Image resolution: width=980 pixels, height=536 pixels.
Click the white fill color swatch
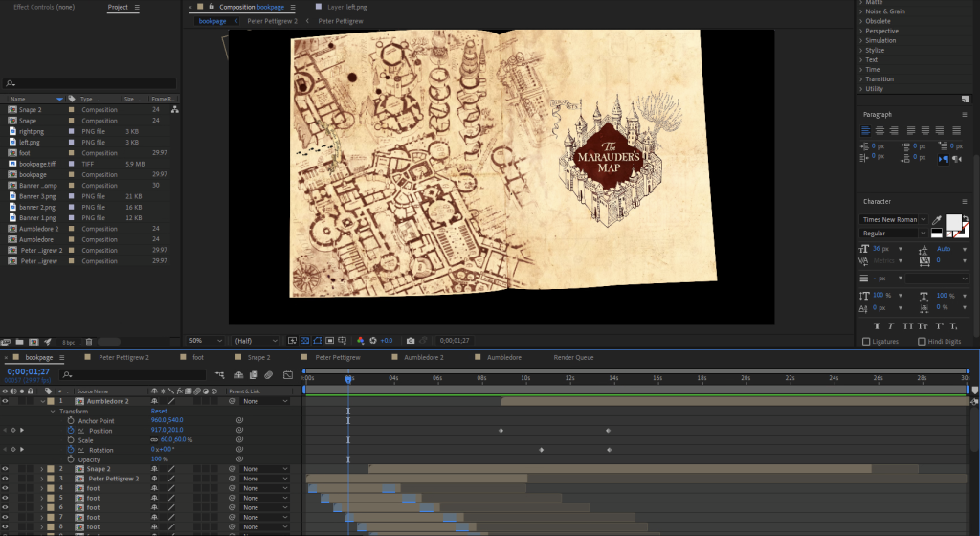953,222
